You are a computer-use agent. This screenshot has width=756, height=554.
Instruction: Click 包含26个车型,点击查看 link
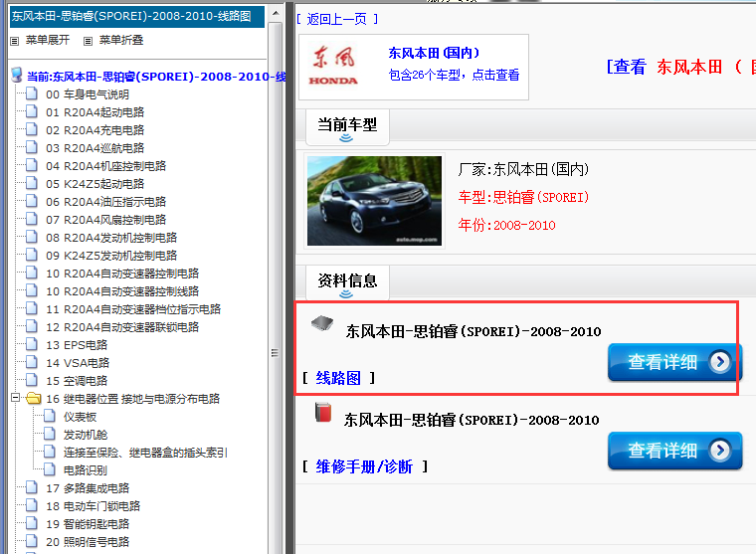[454, 75]
